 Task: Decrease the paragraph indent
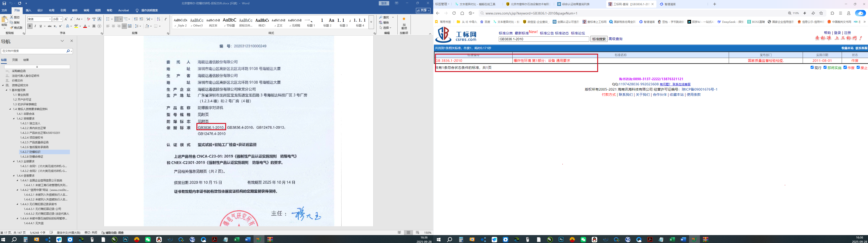[135, 19]
